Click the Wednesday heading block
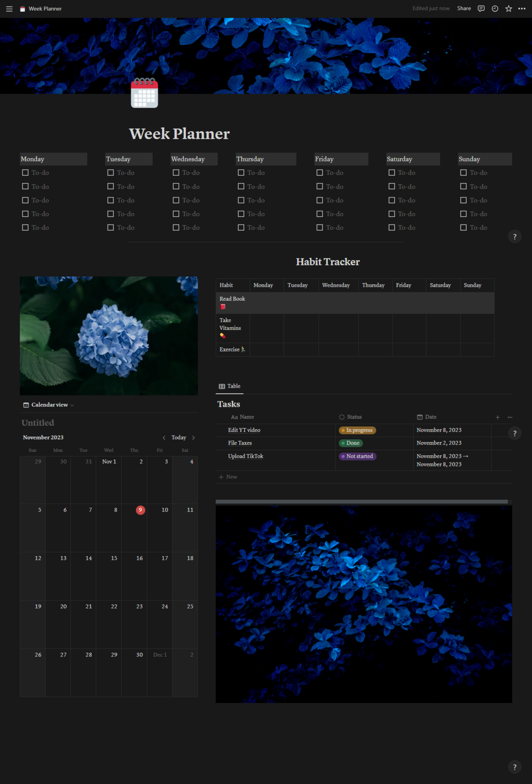Image resolution: width=532 pixels, height=784 pixels. point(194,159)
